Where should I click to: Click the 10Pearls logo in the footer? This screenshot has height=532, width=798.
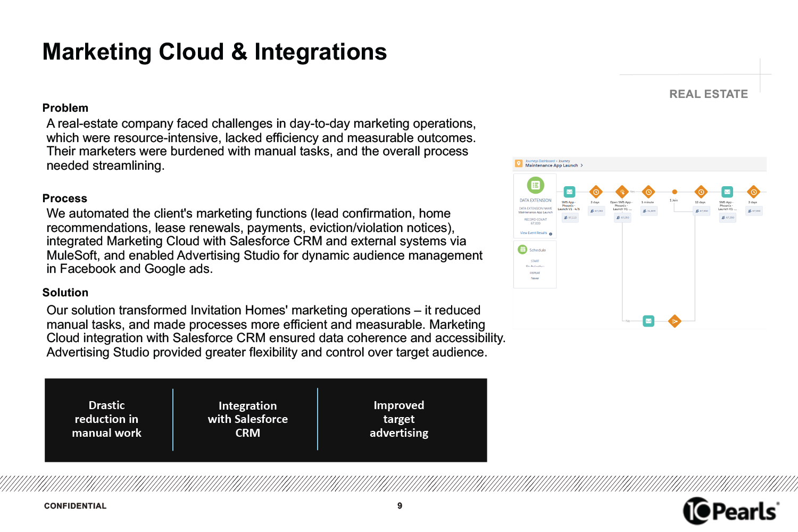[731, 511]
